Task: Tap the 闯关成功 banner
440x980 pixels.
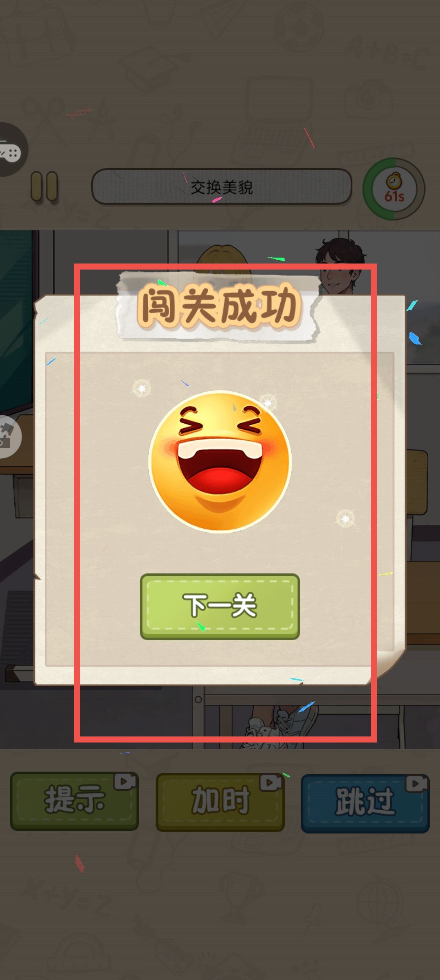Action: (x=219, y=306)
